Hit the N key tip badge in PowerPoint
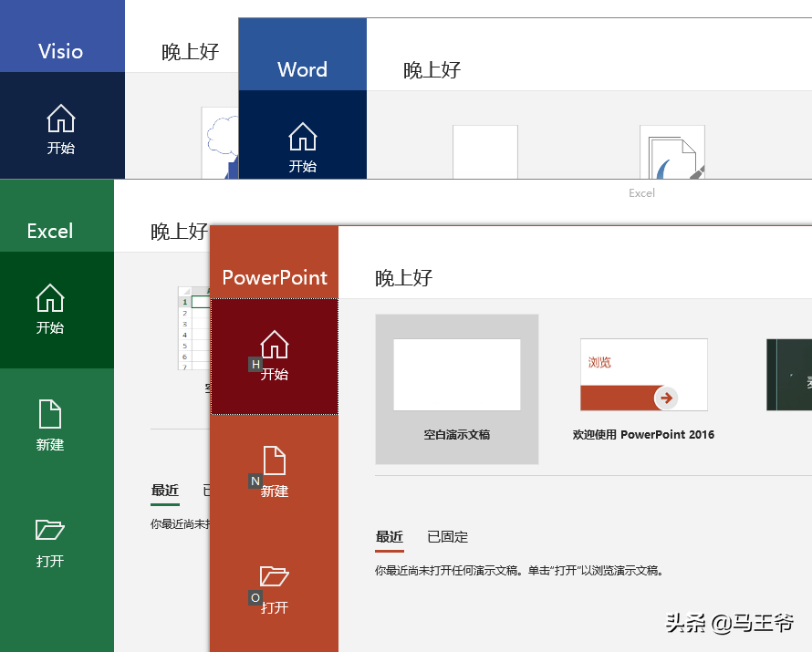The width and height of the screenshot is (812, 652). [x=255, y=481]
